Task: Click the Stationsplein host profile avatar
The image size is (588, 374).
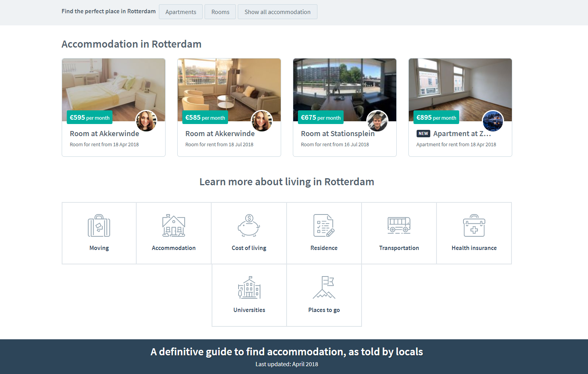Action: (x=377, y=121)
